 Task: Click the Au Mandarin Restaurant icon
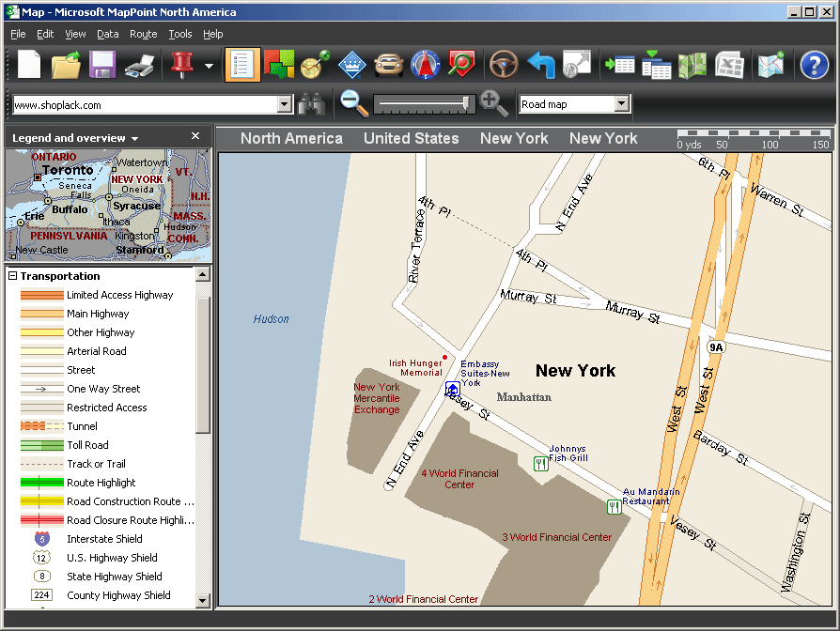pos(614,506)
